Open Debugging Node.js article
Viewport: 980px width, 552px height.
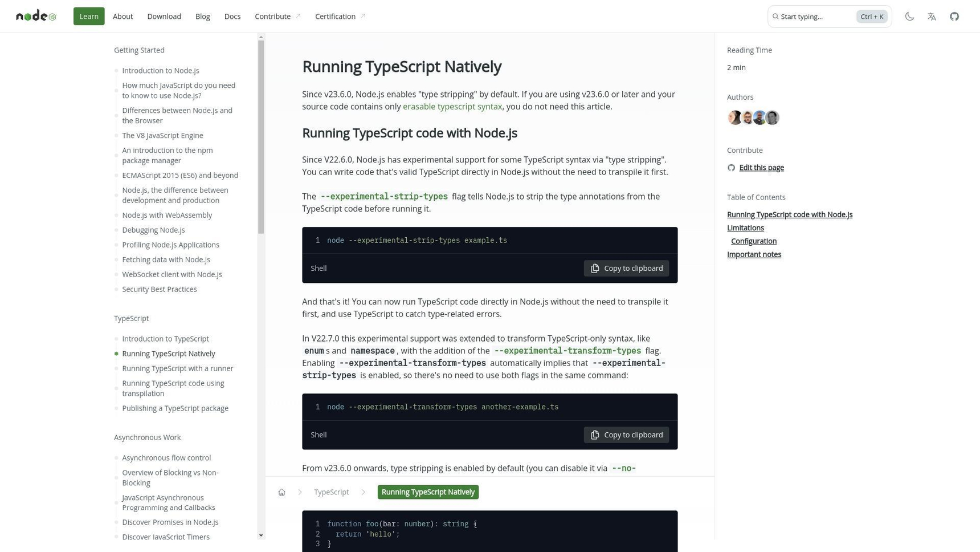pos(153,230)
